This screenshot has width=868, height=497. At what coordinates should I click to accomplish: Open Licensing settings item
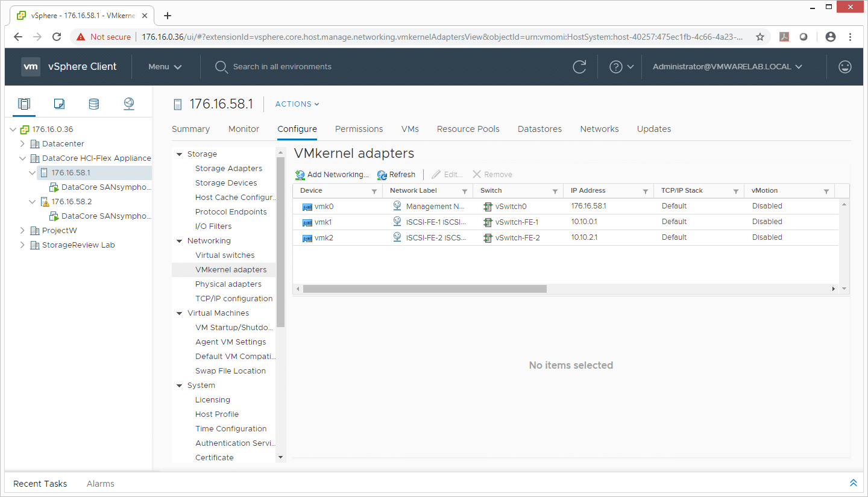point(213,400)
